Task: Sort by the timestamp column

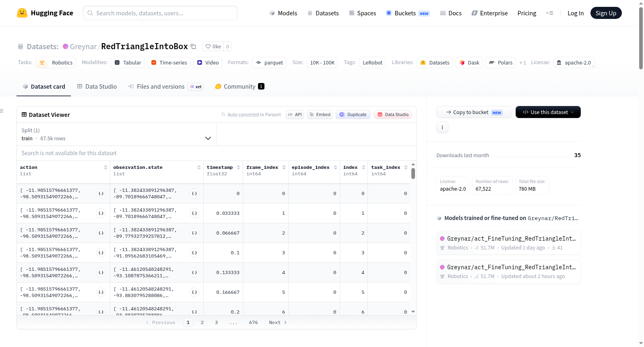Action: pos(238,167)
